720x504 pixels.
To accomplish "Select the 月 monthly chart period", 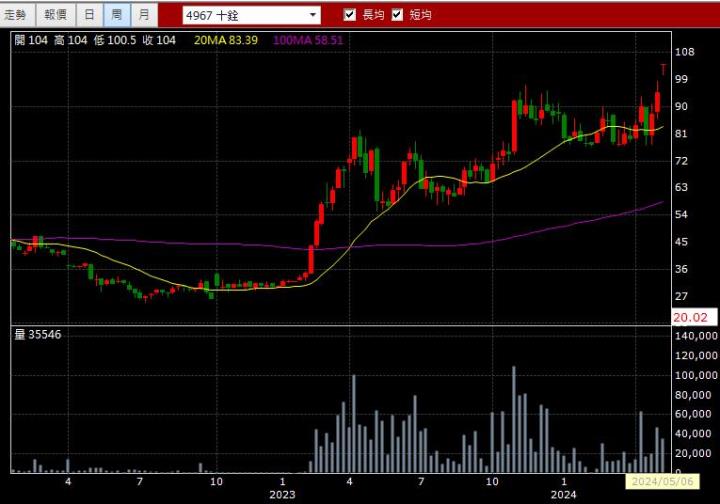I will tap(145, 15).
